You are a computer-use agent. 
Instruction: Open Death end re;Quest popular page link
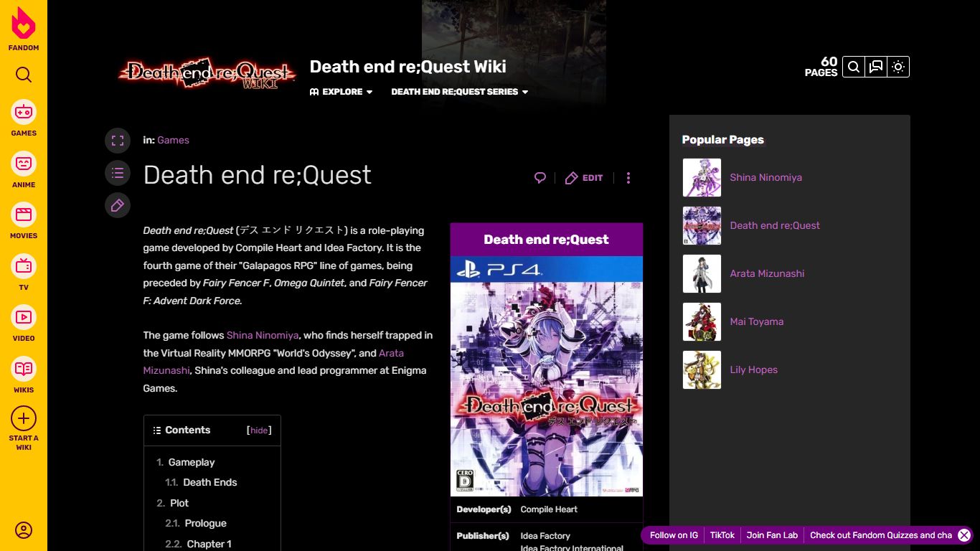tap(775, 225)
